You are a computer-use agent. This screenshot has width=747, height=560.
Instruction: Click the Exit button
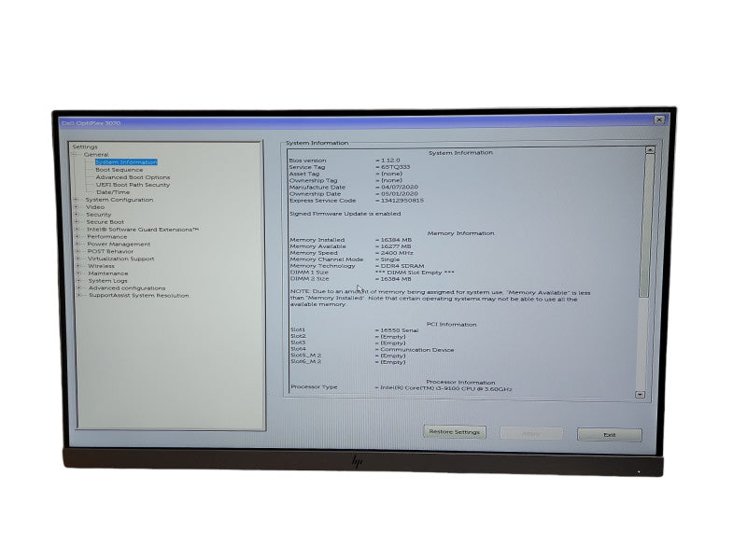[x=610, y=435]
